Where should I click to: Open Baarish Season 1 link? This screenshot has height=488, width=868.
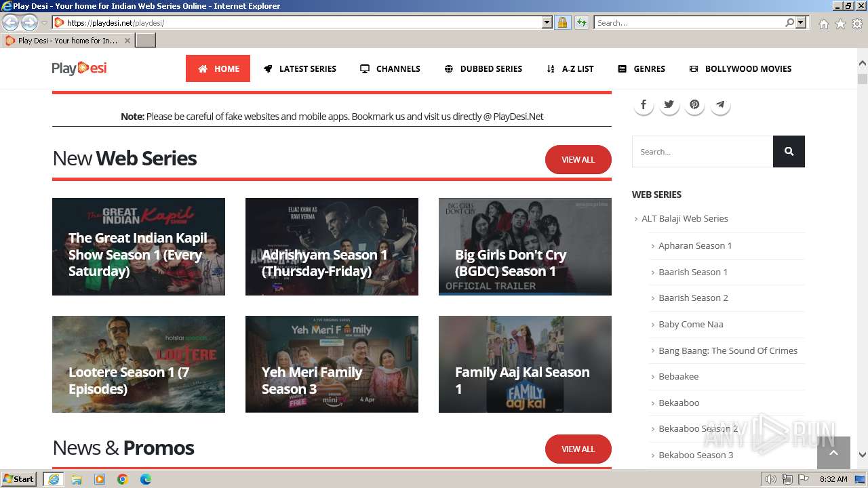(x=693, y=272)
